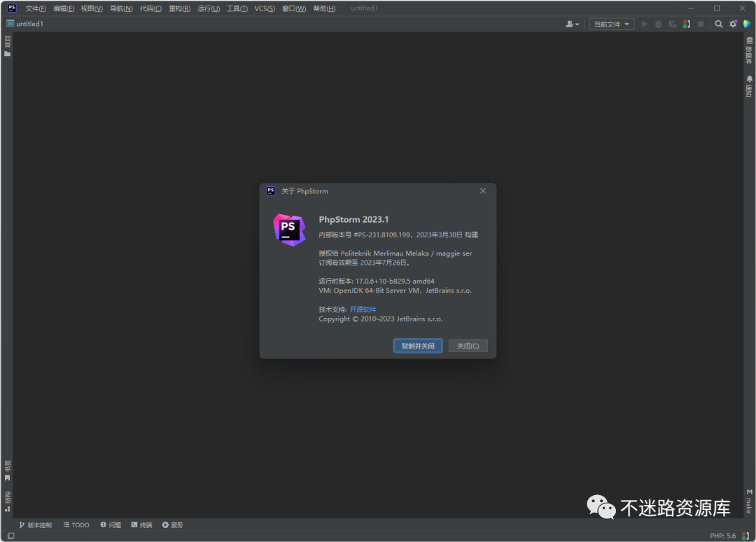This screenshot has width=756, height=542.
Task: Open the 结构 structure tool window
Action: coord(7,501)
